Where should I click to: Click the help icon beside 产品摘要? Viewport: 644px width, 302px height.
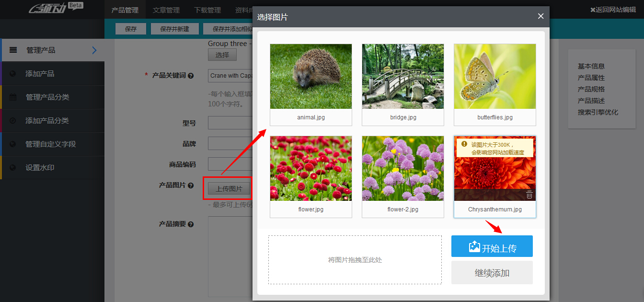point(191,224)
